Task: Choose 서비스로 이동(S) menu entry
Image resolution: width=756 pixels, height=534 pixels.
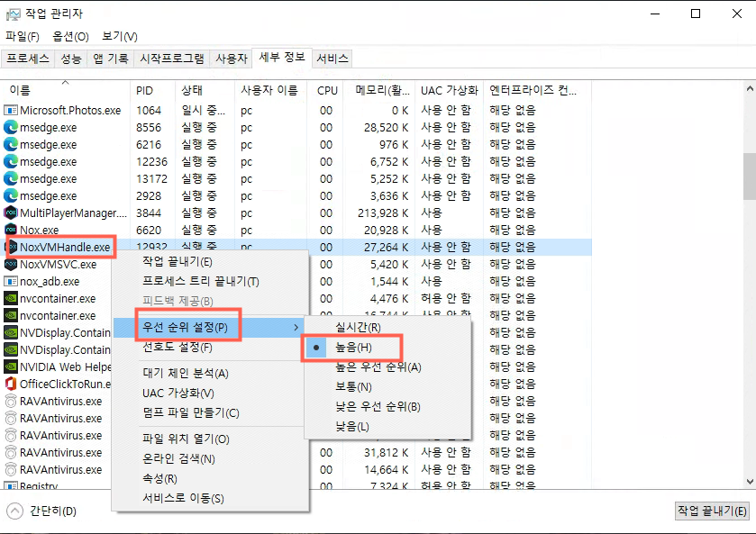Action: coord(183,498)
